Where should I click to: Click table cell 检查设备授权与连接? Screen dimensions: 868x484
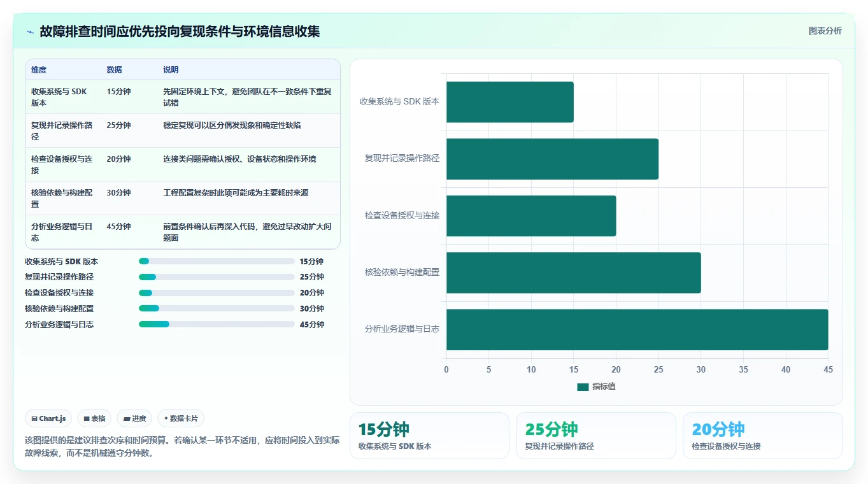pyautogui.click(x=62, y=164)
